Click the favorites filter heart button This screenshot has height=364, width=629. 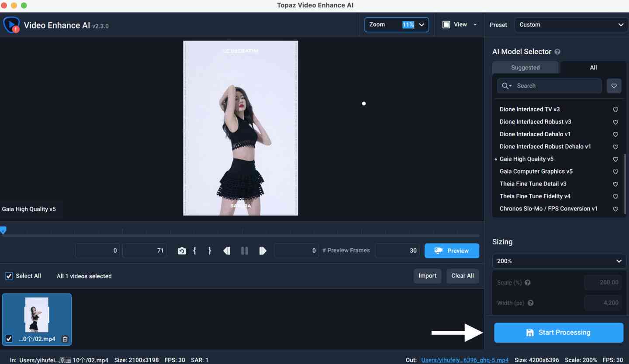pos(614,86)
